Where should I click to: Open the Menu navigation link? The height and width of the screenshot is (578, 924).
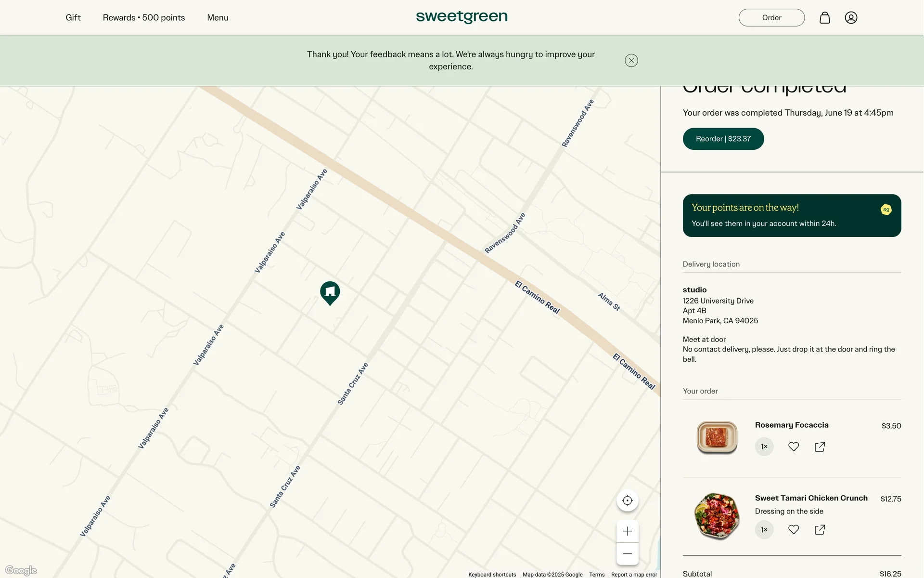[x=218, y=18]
